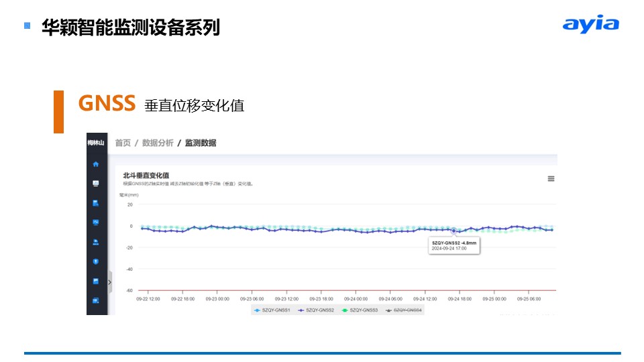Toggle SZQY-GNSS1 series in the legend
This screenshot has width=644, height=362.
tap(272, 310)
